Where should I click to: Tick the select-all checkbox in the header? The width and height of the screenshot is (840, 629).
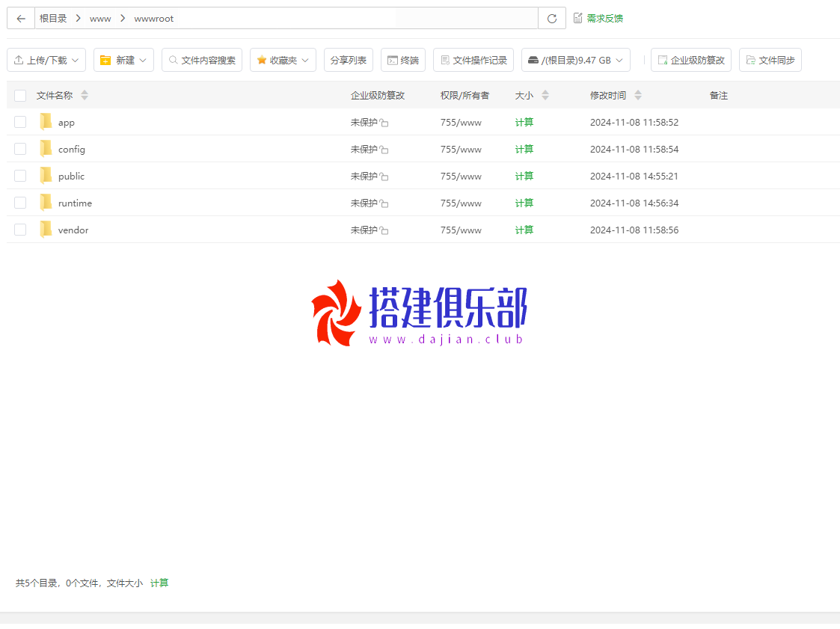pyautogui.click(x=20, y=96)
